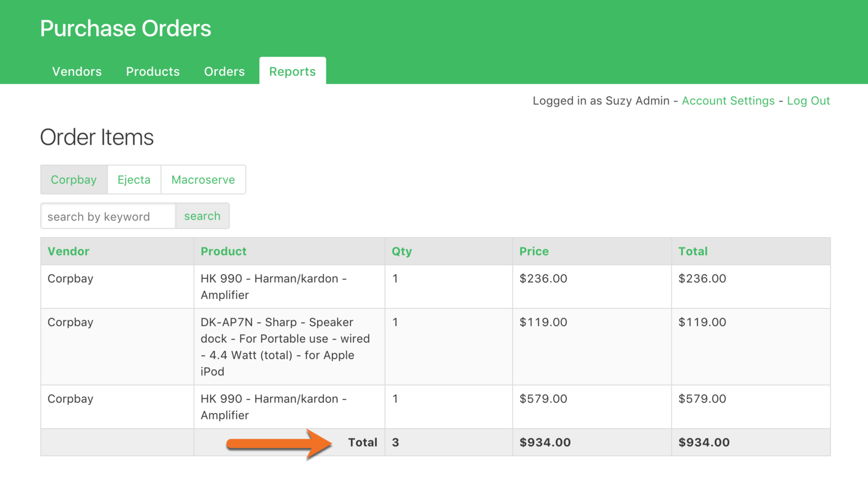Click the $934.00 grand total cell
This screenshot has height=490, width=868.
click(x=704, y=443)
